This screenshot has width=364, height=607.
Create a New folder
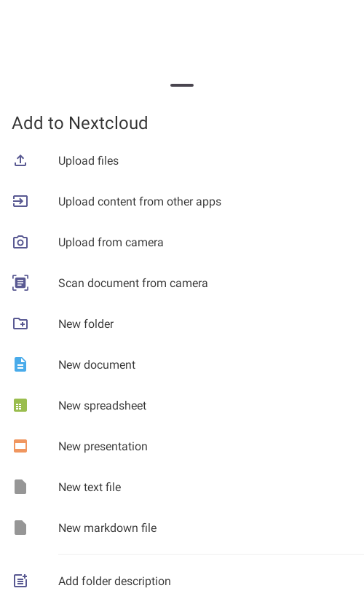click(182, 324)
